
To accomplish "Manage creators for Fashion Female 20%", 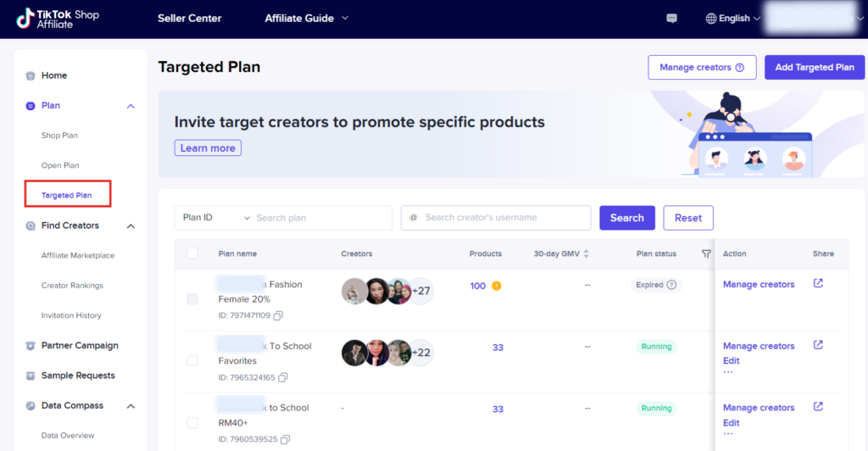I will point(759,285).
